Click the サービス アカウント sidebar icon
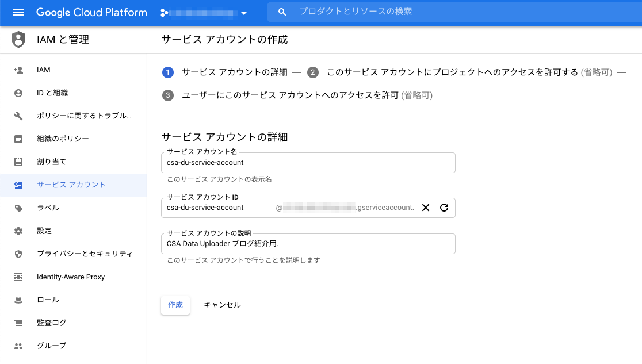The image size is (642, 364). 18,185
